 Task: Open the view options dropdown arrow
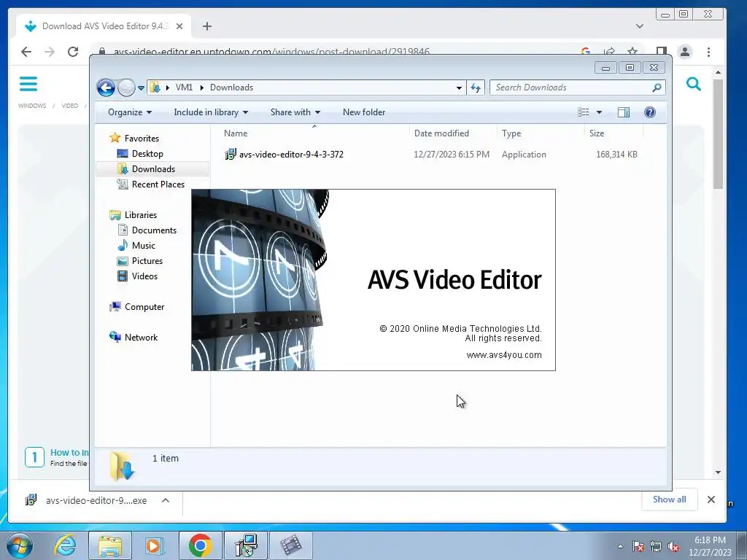click(x=600, y=112)
